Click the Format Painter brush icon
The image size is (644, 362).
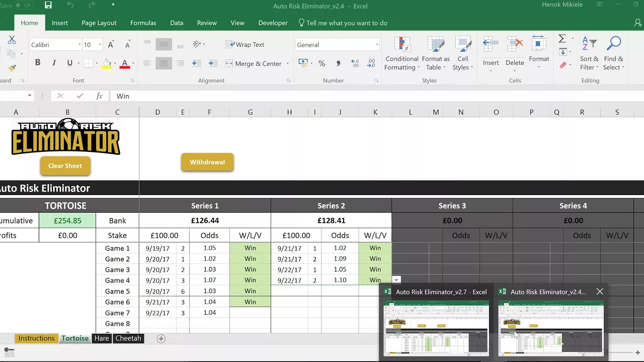point(12,68)
